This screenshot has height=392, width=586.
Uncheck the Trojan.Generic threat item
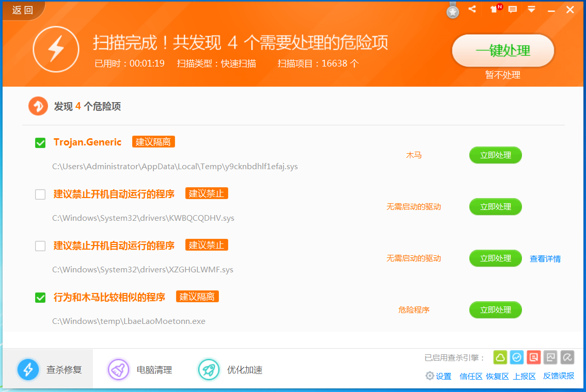tap(40, 143)
